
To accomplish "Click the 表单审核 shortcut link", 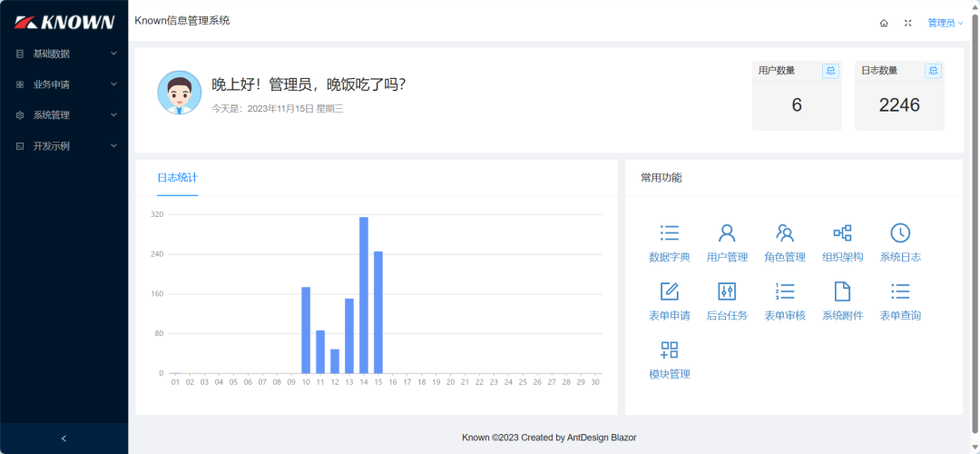I will tap(785, 315).
